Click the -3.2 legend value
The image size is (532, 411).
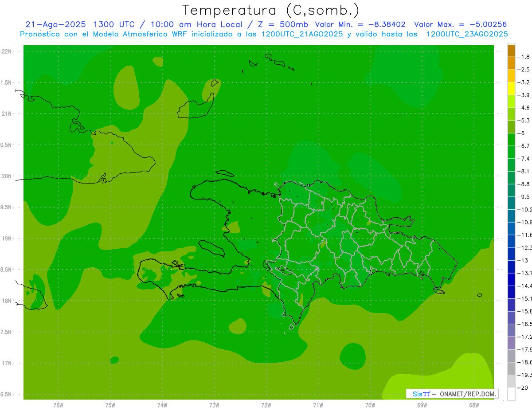pyautogui.click(x=524, y=82)
